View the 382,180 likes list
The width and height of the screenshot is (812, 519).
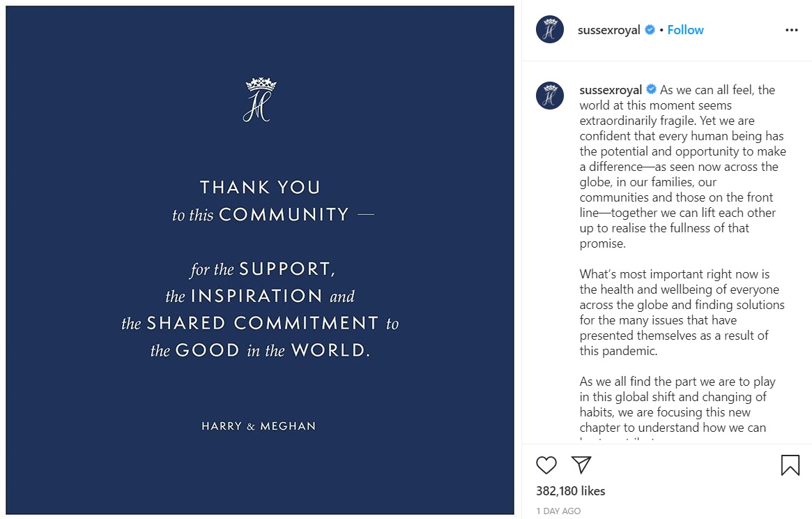(570, 491)
